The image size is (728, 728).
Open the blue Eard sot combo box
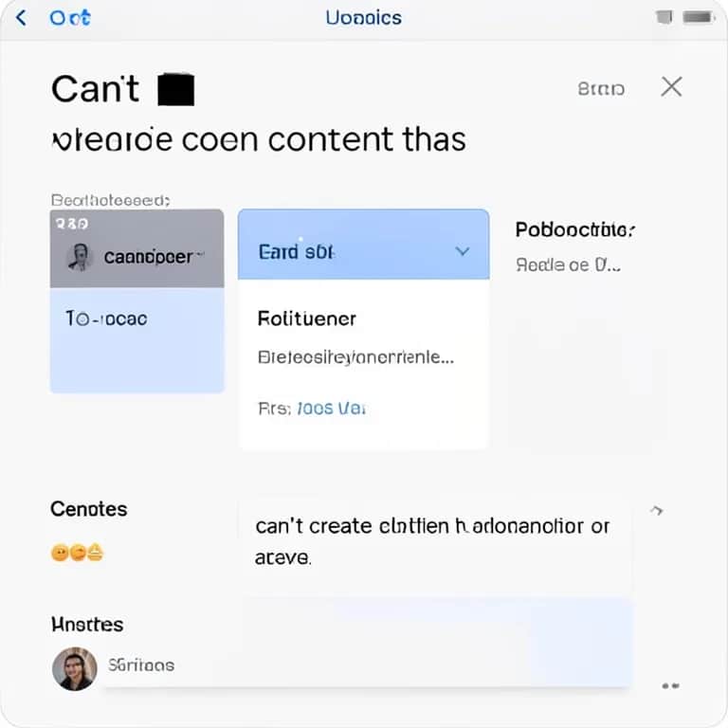tap(364, 245)
